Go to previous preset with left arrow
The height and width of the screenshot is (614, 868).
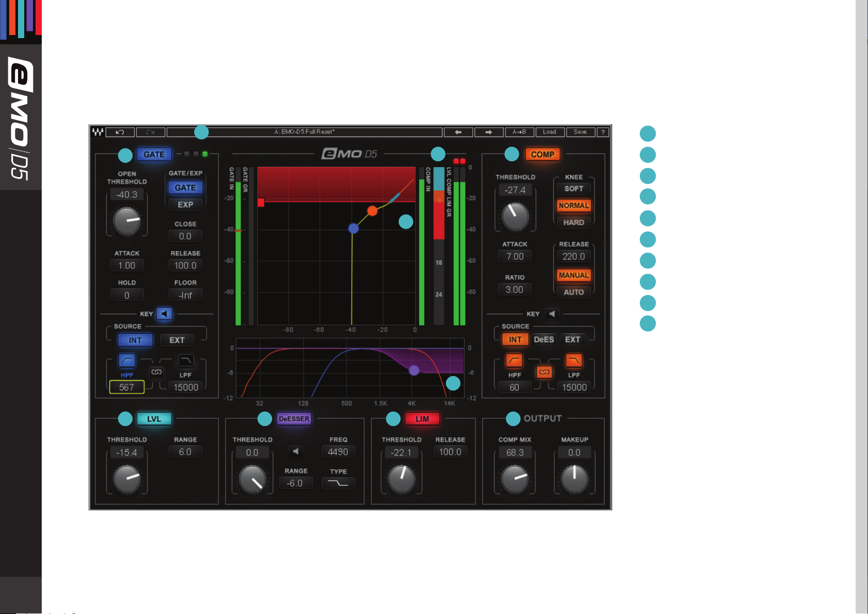tap(458, 132)
